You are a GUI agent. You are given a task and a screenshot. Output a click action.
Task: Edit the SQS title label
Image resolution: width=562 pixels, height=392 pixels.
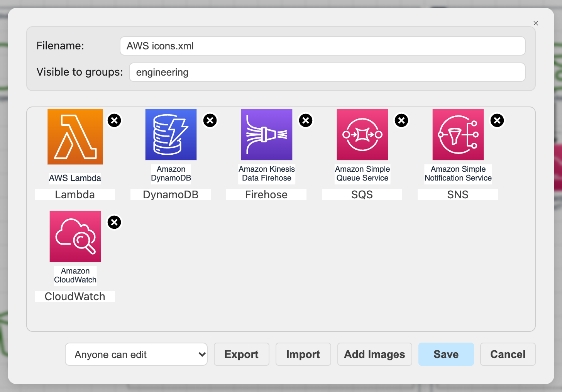[362, 194]
